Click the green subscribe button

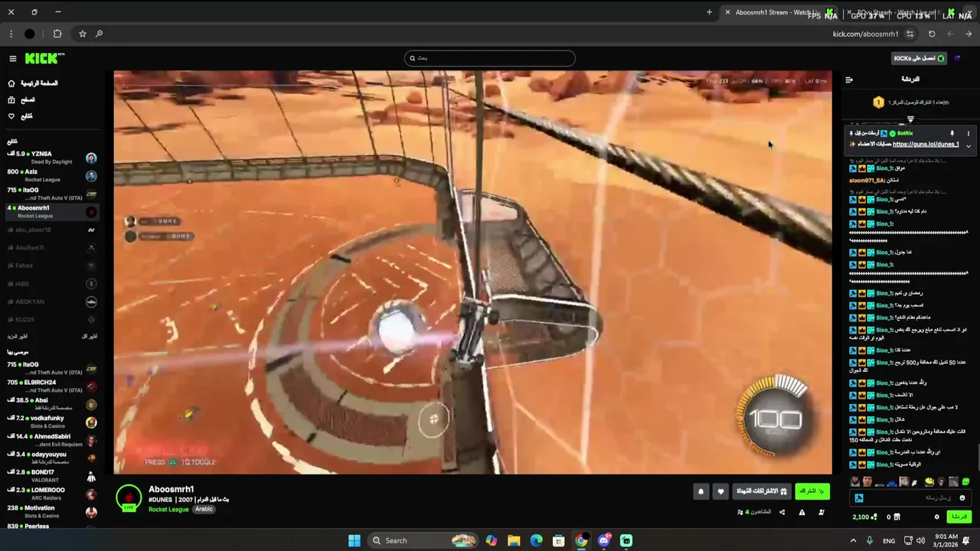click(812, 491)
